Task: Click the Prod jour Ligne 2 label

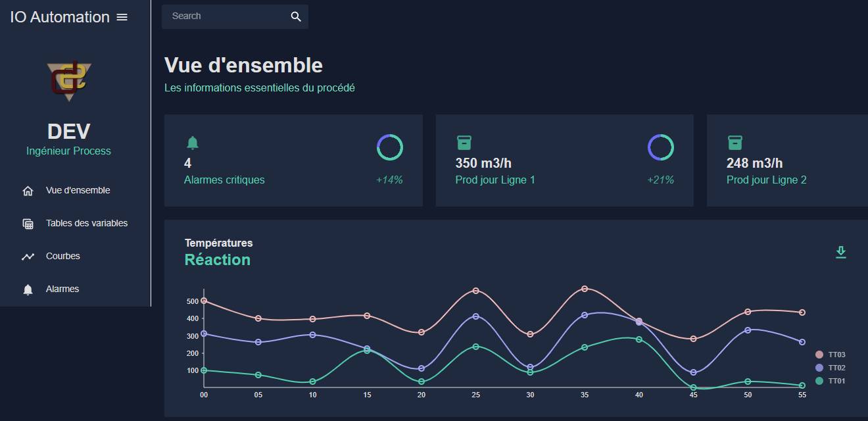Action: (x=767, y=180)
